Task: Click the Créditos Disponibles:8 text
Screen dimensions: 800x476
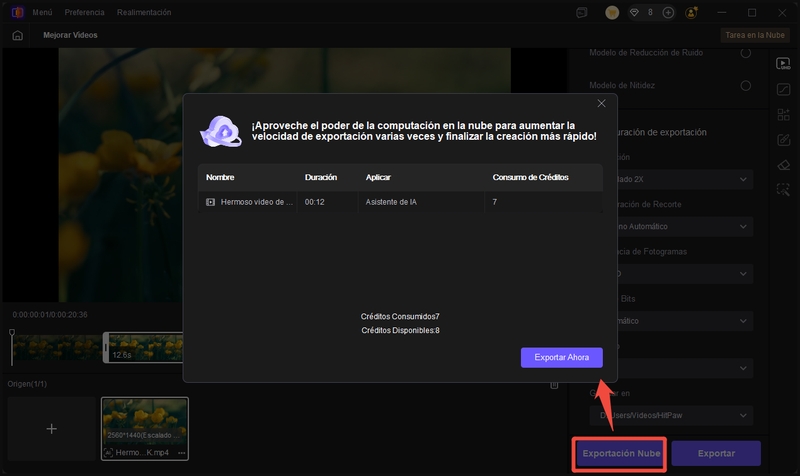Action: (x=401, y=331)
